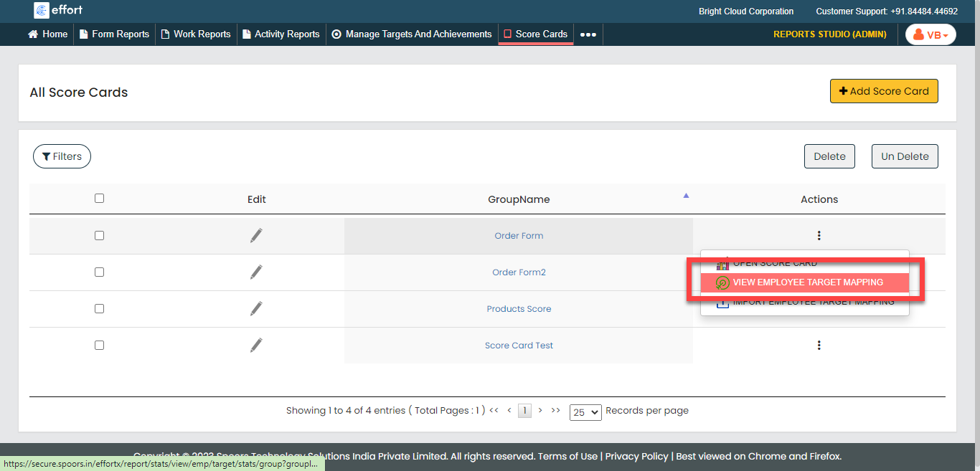Switch to the Activity Reports tab
Viewport: 980px width, 471px height.
[x=281, y=34]
